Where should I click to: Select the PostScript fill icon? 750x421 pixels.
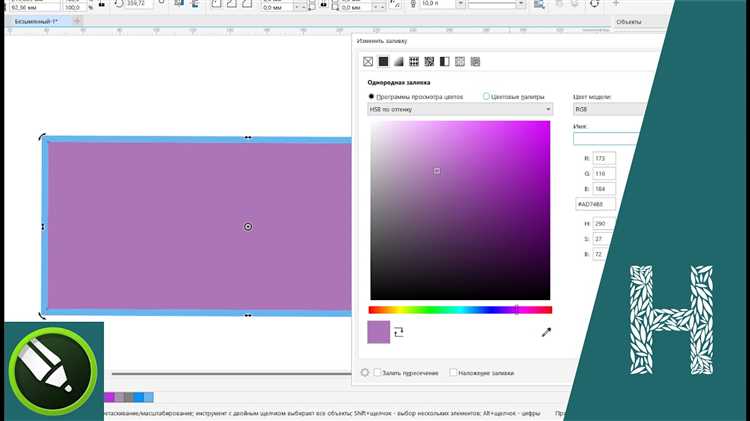[x=475, y=62]
